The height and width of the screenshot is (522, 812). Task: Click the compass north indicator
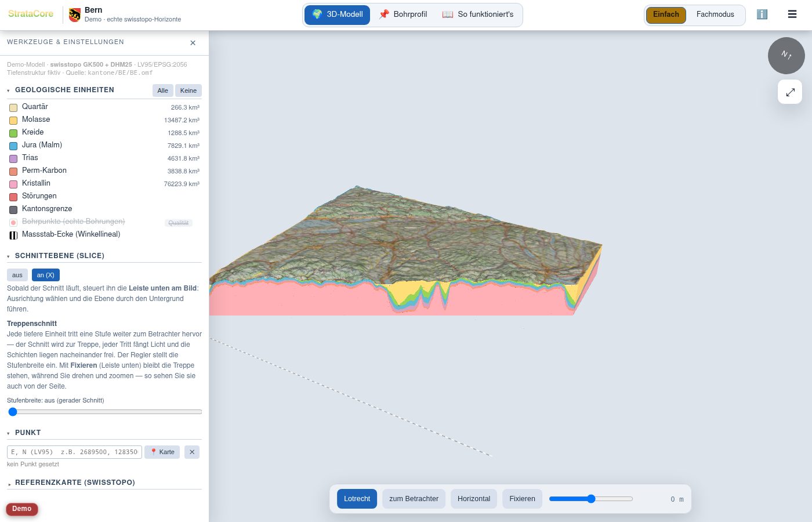click(x=786, y=56)
